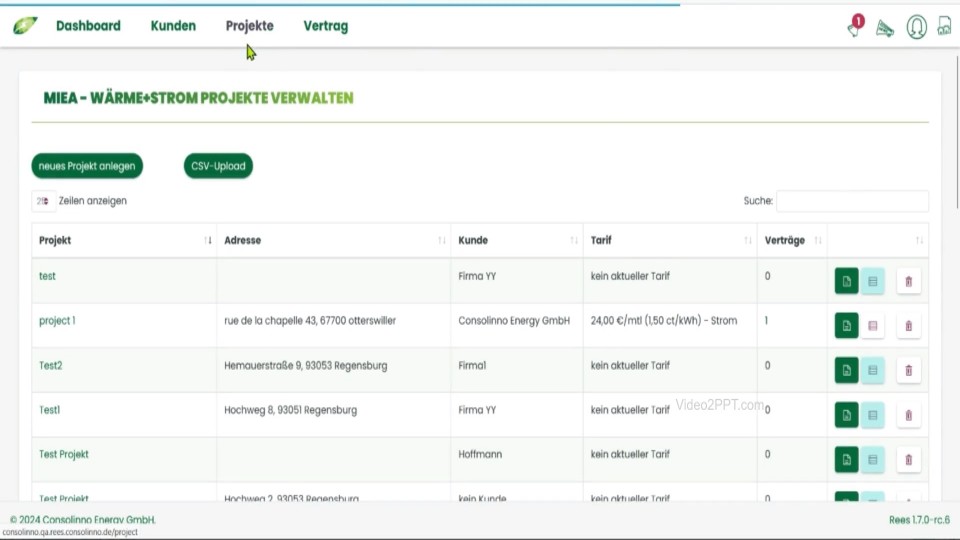Viewport: 960px width, 540px height.
Task: Click the document icon in the top right header
Action: tap(944, 27)
